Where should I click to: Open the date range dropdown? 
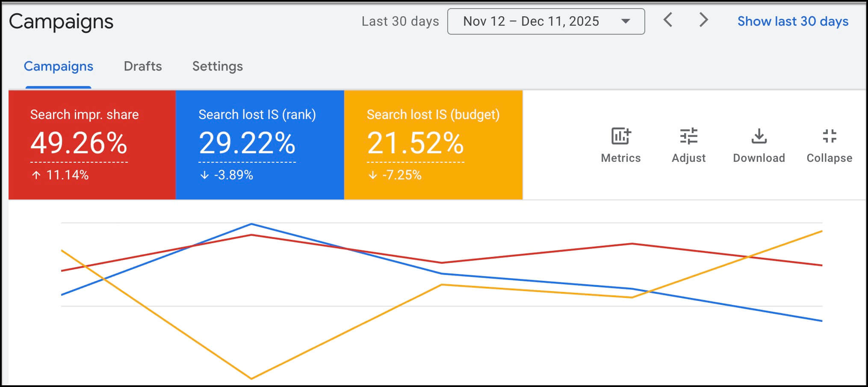tap(531, 21)
